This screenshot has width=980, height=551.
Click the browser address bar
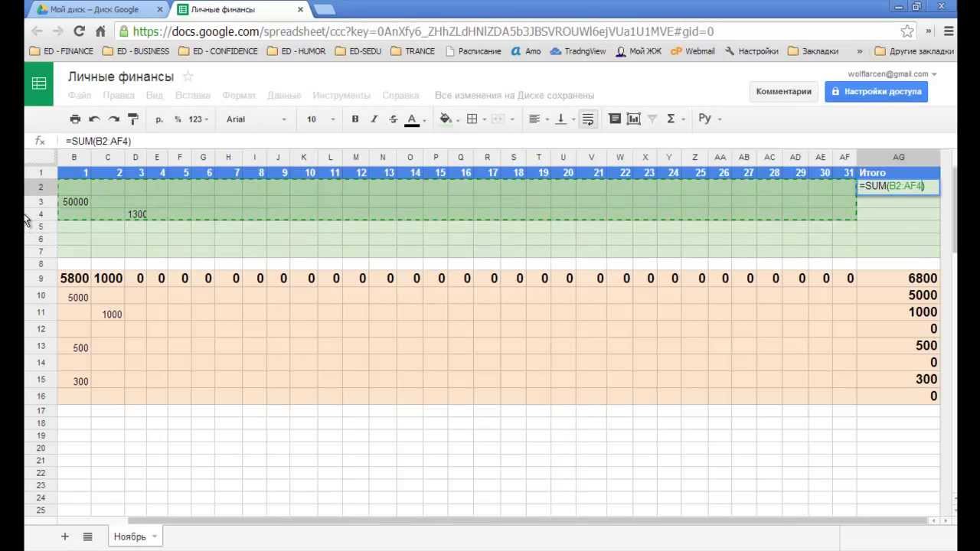pos(514,31)
